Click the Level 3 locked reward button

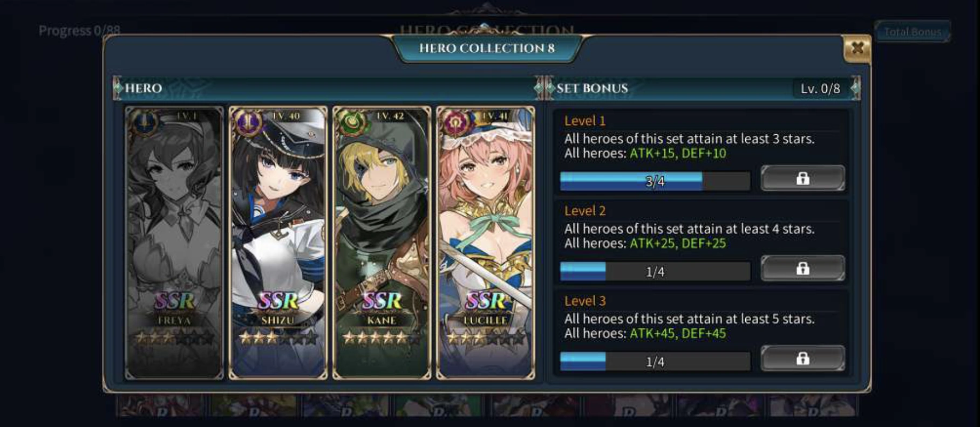point(802,359)
